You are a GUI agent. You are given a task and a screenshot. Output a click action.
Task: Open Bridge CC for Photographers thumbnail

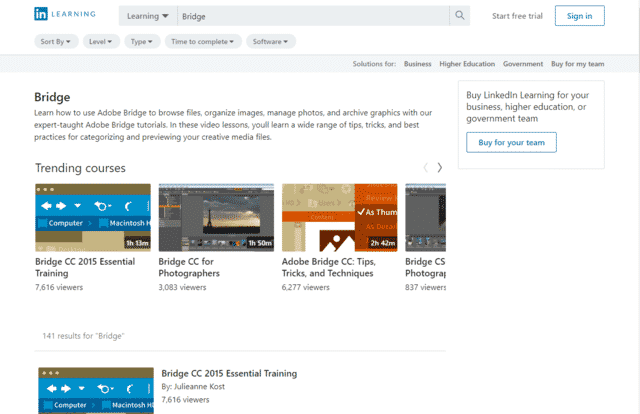pos(216,218)
